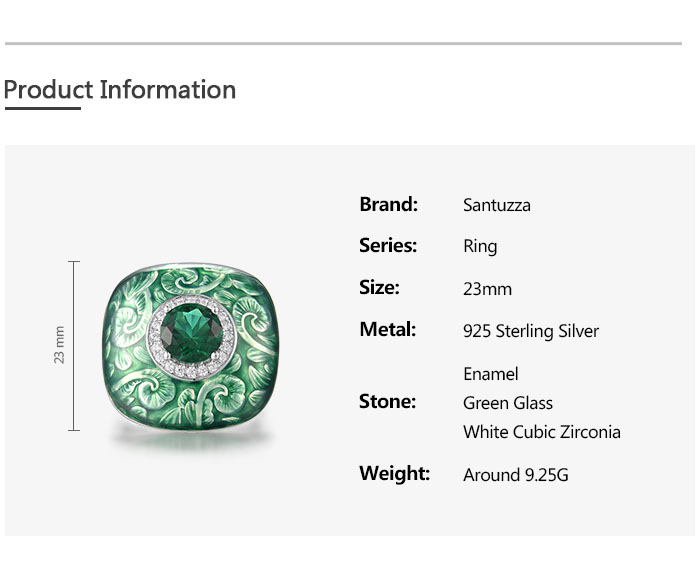This screenshot has height=588, width=700.
Task: Click the Series: label
Action: pos(388,246)
